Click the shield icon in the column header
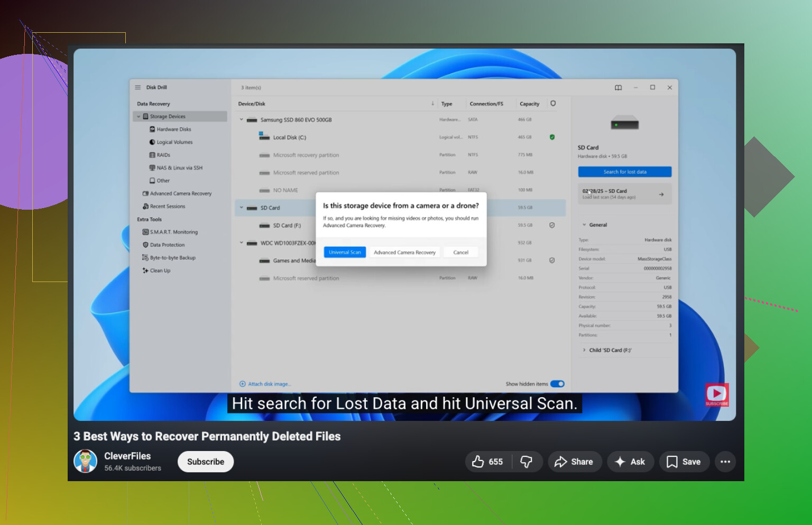The image size is (812, 525). coord(553,104)
